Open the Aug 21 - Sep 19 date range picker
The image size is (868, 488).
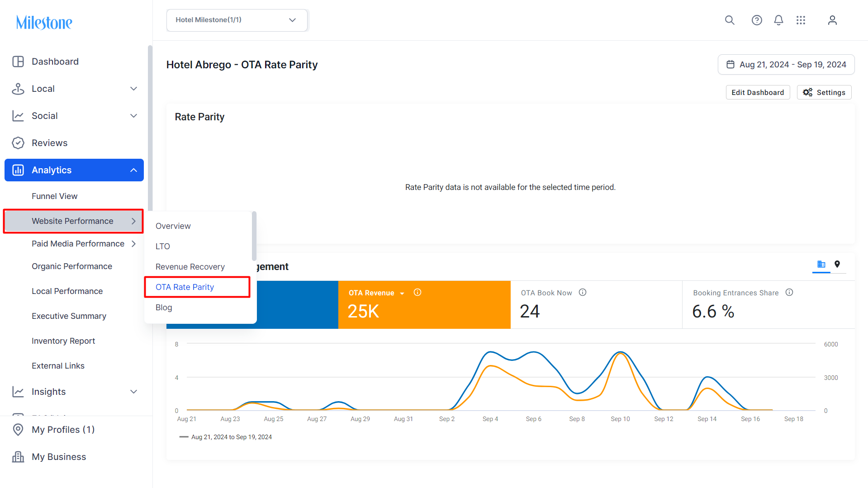click(786, 65)
